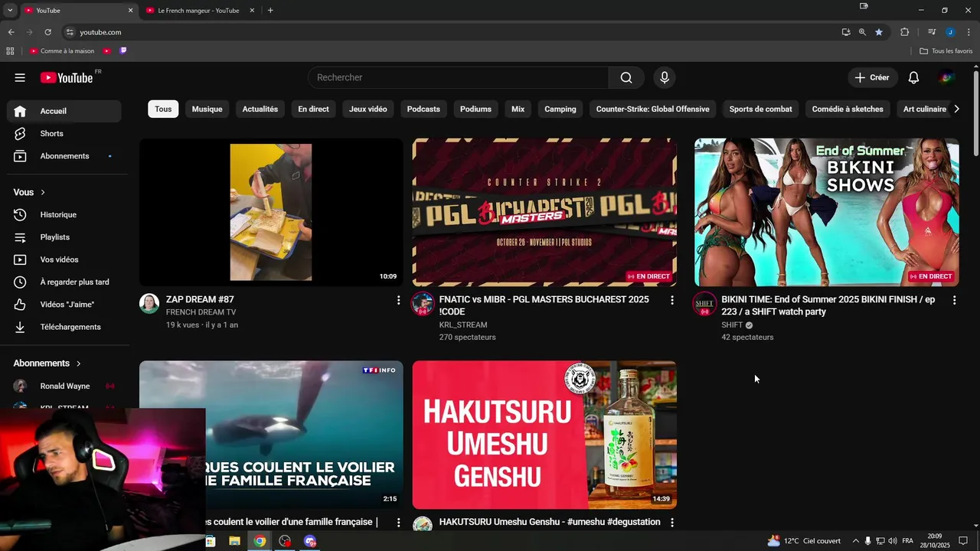Open the notifications bell
Image resolution: width=980 pixels, height=551 pixels.
tap(913, 77)
